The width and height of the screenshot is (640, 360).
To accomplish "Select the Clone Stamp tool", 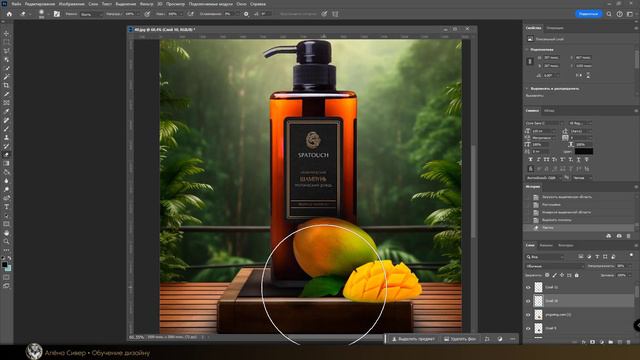I will [x=6, y=138].
